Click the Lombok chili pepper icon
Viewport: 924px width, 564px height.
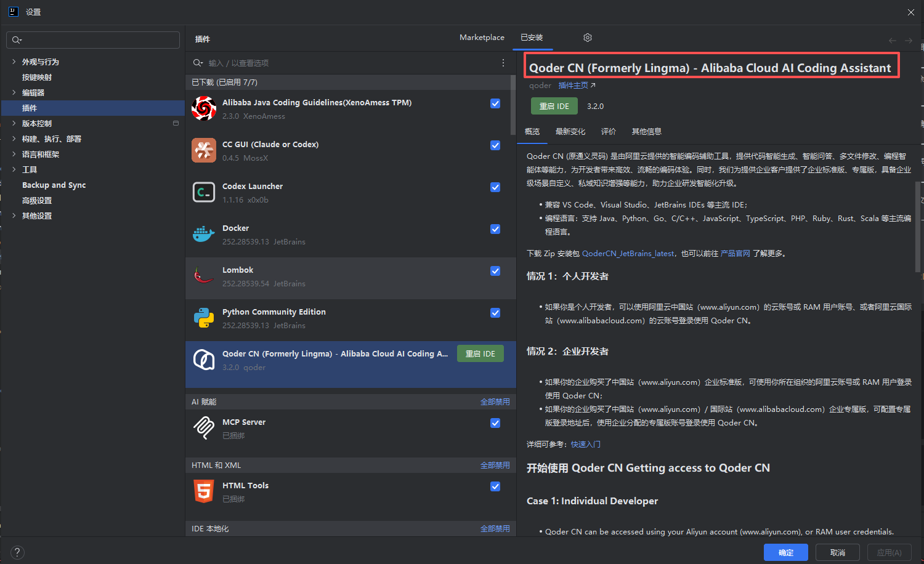[x=204, y=276]
